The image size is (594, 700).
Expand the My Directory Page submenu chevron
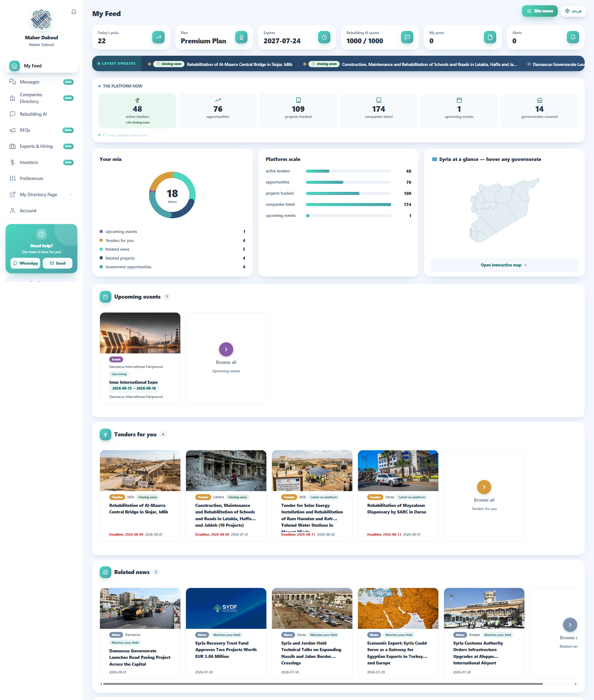coord(71,195)
